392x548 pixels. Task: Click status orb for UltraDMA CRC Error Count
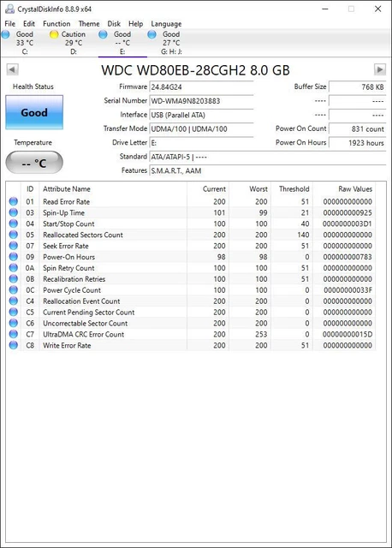[14, 334]
